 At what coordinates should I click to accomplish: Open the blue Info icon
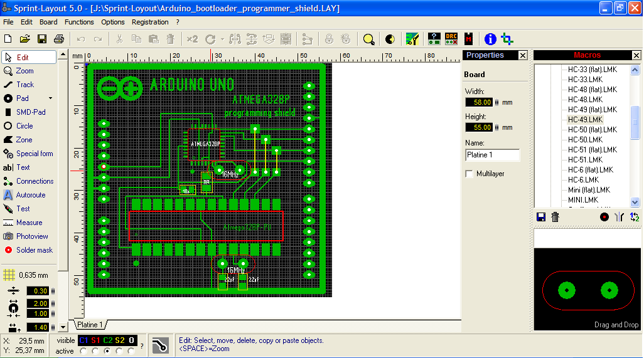[x=490, y=39]
